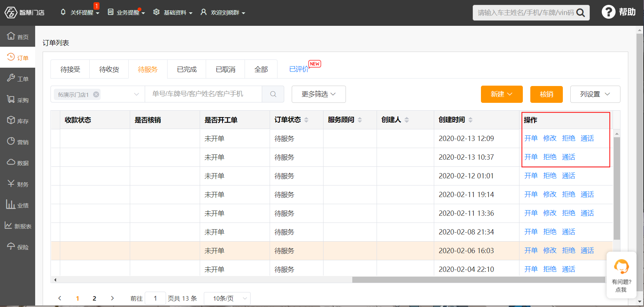644x307 pixels.
Task: Open 数据 cloud item in sidebar
Action: [18, 162]
